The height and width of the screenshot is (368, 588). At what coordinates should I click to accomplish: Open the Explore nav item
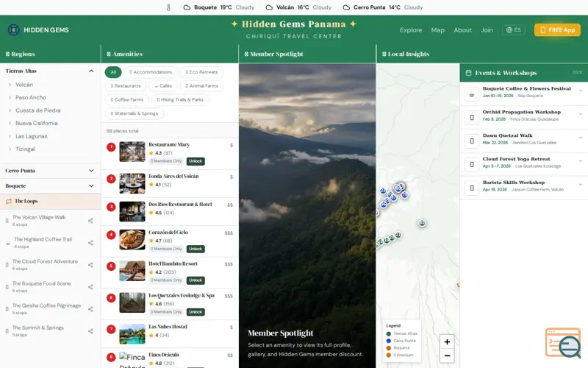click(411, 30)
